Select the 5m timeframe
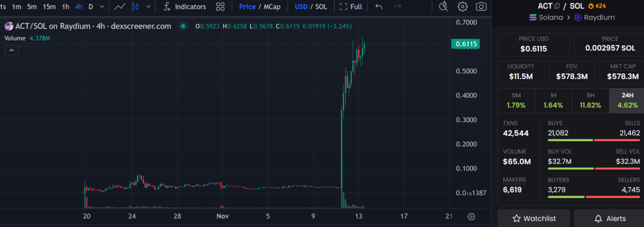The image size is (644, 227). pos(32,7)
